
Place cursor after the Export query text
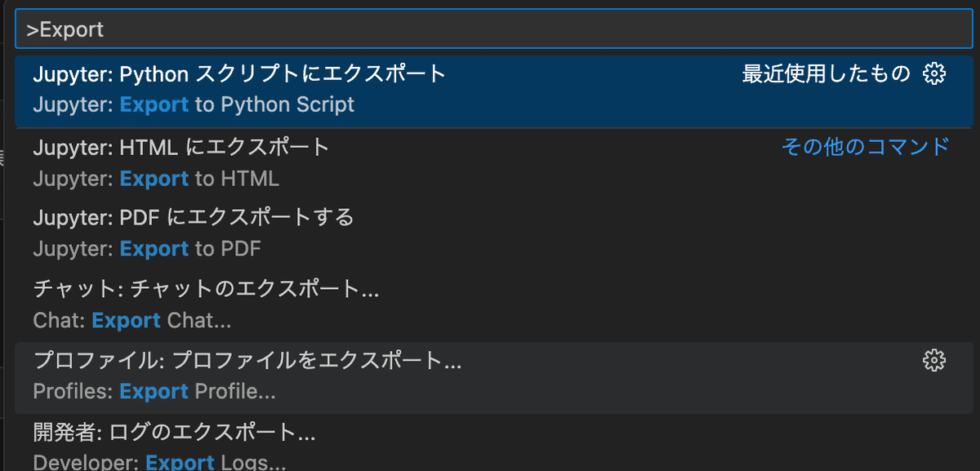click(106, 29)
